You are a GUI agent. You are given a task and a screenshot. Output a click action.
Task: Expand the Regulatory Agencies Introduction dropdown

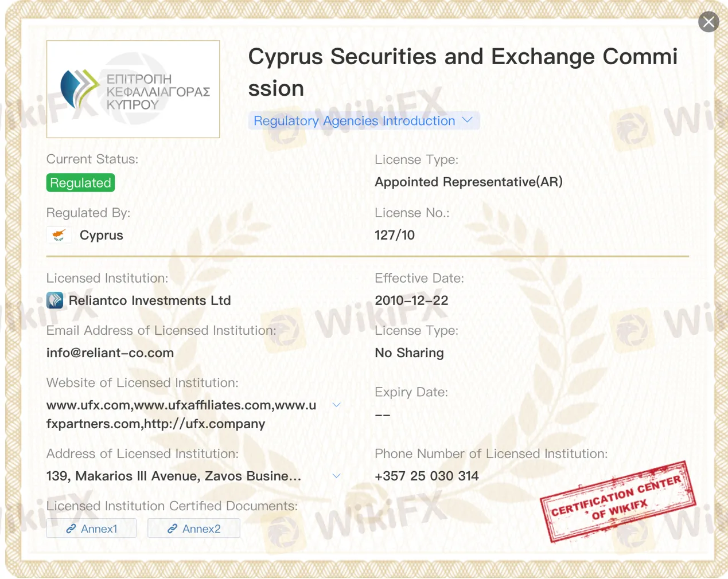click(364, 121)
